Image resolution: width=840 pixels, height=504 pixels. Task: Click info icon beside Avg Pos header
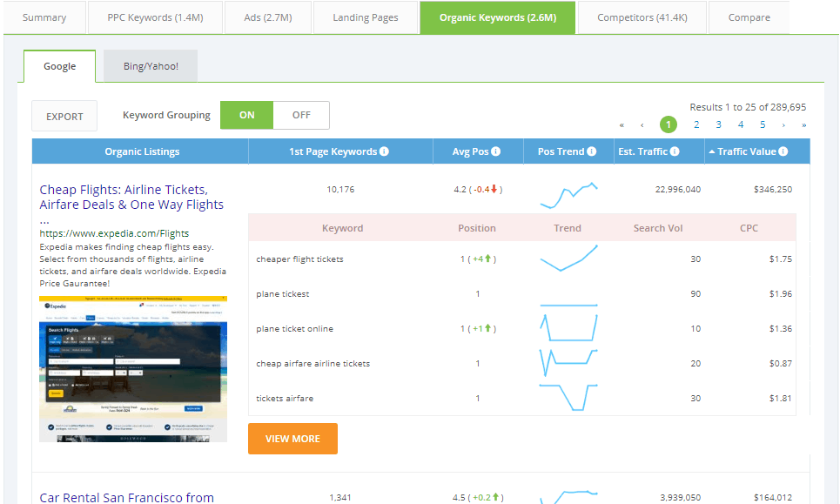[496, 151]
